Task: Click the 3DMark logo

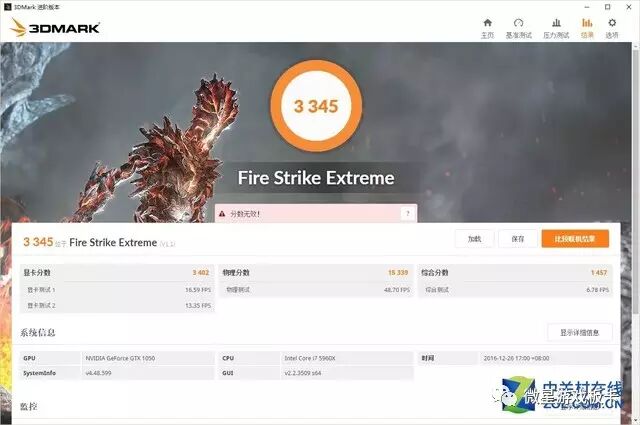Action: tap(55, 28)
